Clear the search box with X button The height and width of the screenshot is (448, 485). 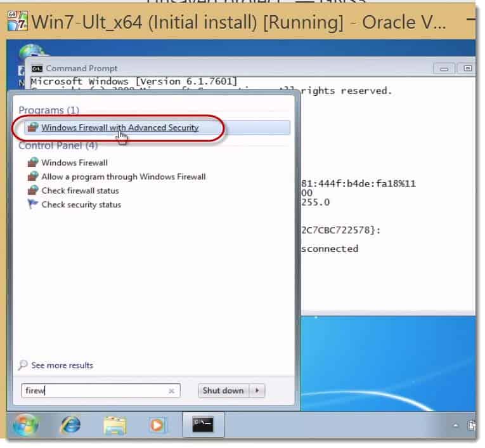pyautogui.click(x=171, y=392)
